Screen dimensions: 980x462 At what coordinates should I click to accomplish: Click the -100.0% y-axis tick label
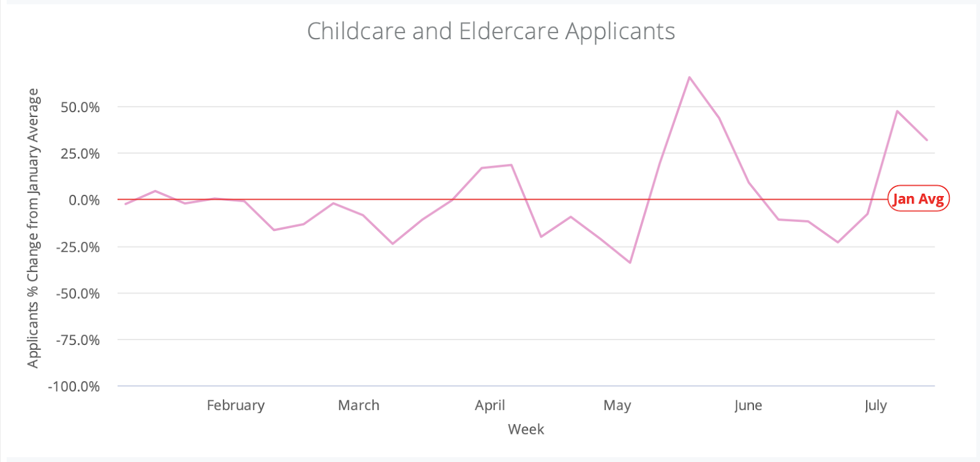pos(74,387)
